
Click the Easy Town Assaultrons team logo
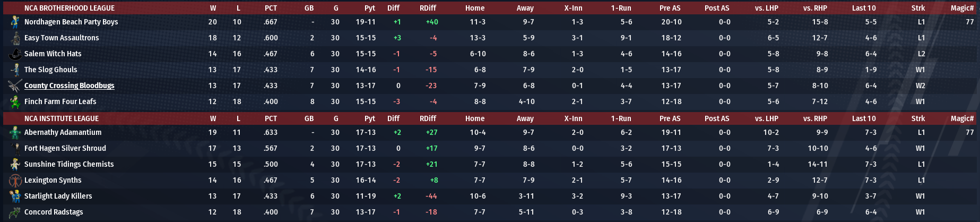click(x=15, y=38)
